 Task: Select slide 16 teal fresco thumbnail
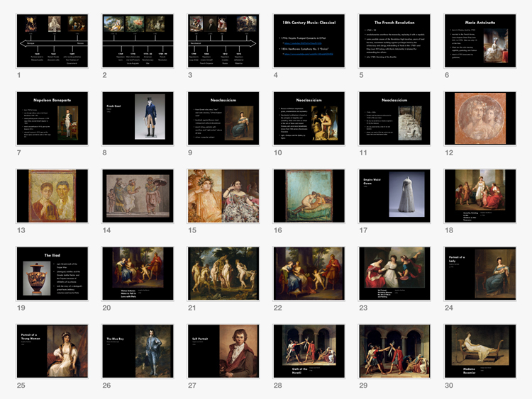(x=309, y=196)
